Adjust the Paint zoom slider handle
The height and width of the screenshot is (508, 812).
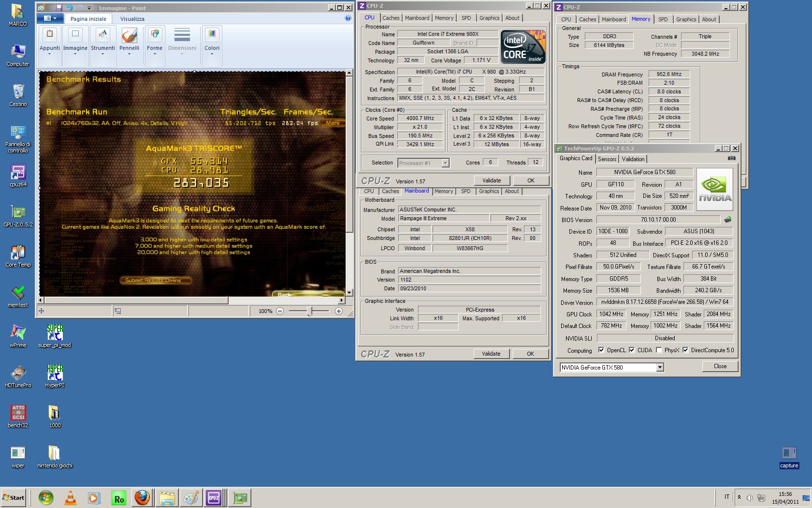point(311,311)
